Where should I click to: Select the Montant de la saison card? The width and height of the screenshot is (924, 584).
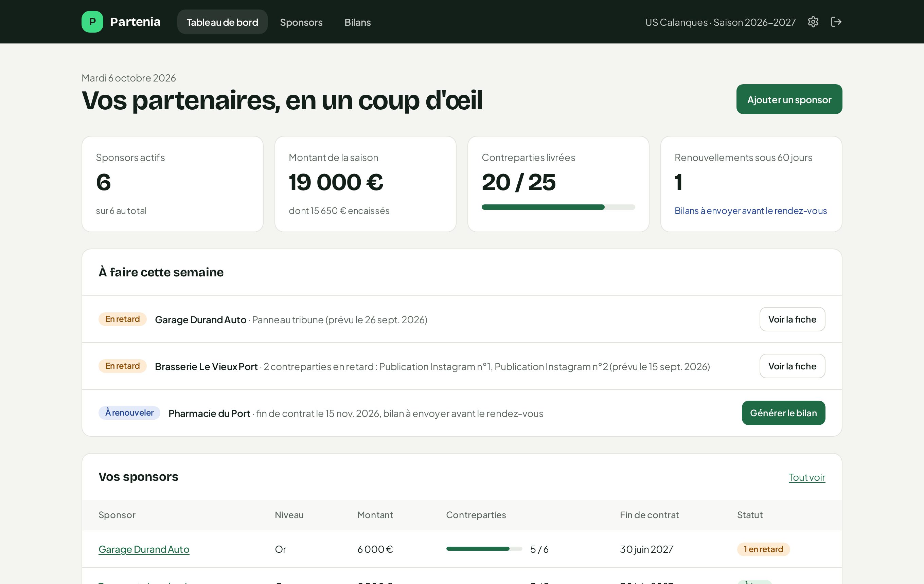pos(365,184)
